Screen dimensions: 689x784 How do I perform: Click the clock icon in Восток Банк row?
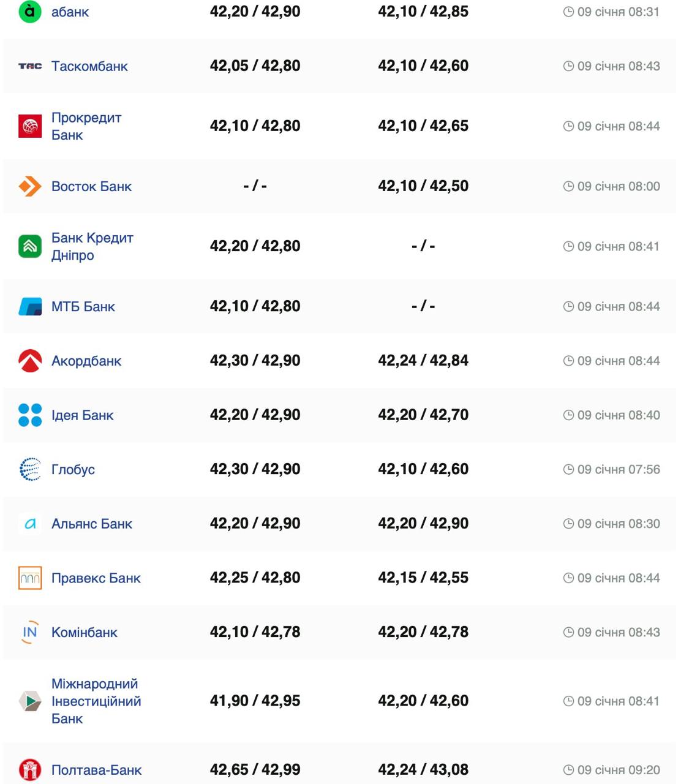568,186
